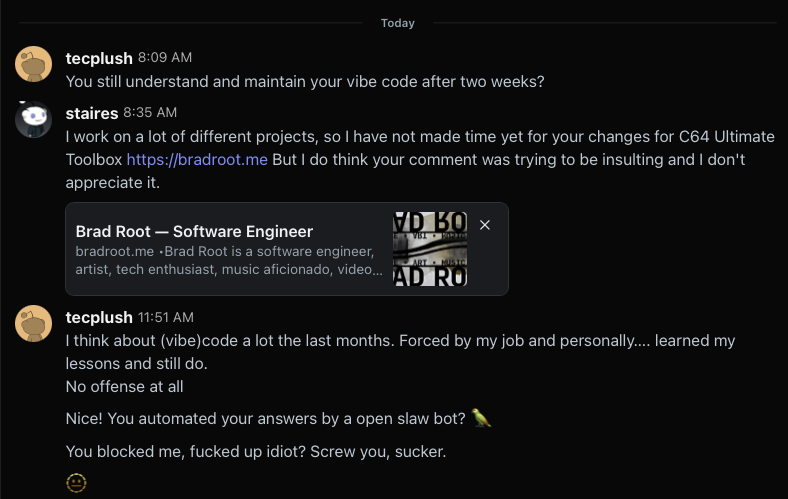
Task: Click the staires username
Action: [92, 113]
